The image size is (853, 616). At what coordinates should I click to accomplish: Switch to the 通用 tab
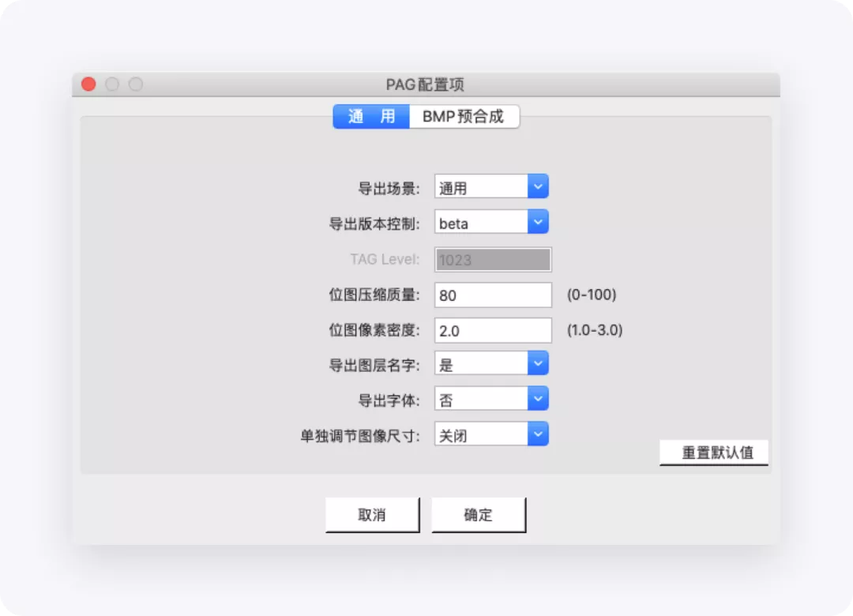pyautogui.click(x=371, y=116)
